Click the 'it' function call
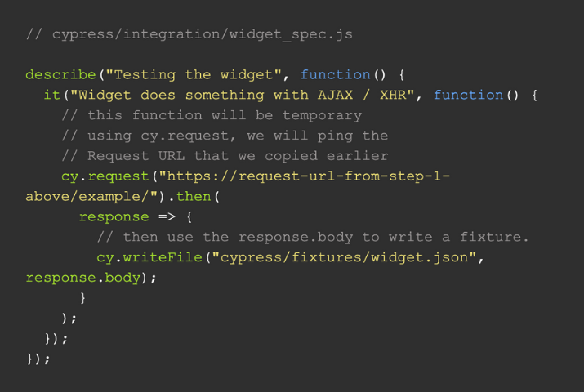 (x=51, y=95)
